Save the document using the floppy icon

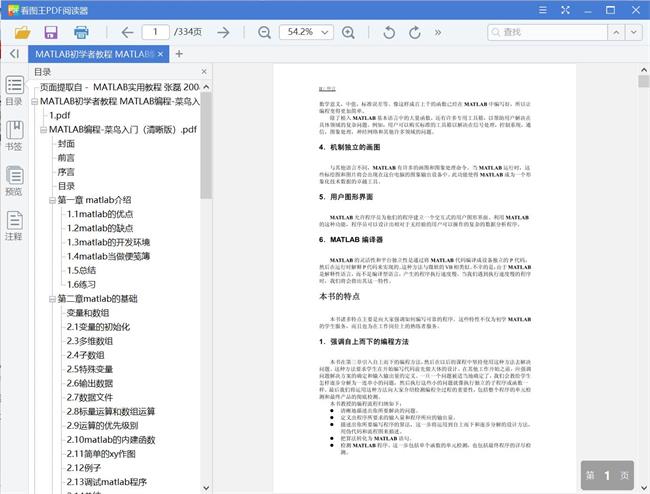(x=51, y=32)
